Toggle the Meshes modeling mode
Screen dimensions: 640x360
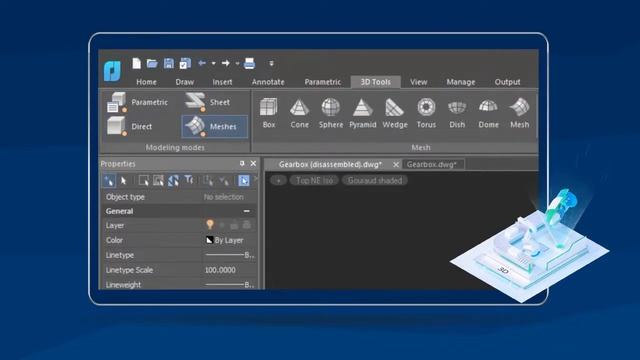[x=215, y=127]
